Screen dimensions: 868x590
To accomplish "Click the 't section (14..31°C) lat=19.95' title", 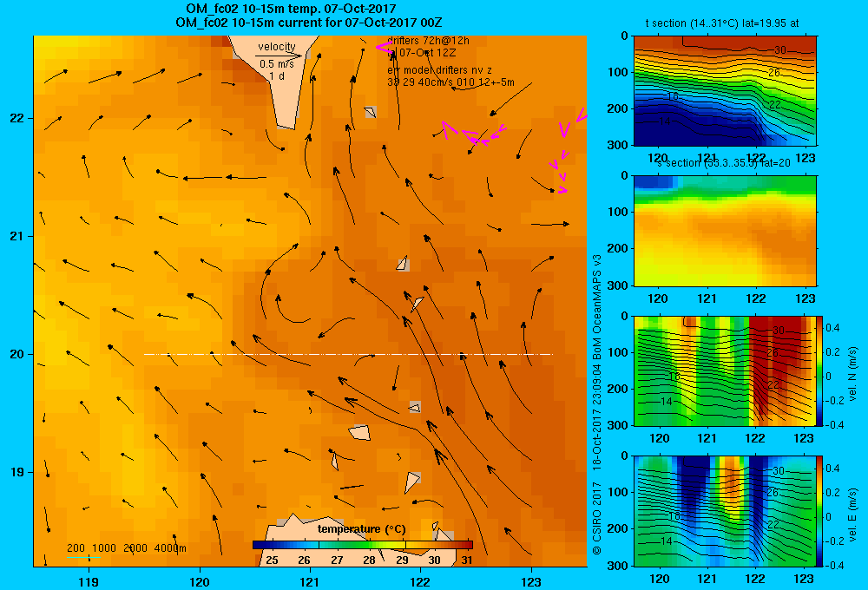I will 722,23.
